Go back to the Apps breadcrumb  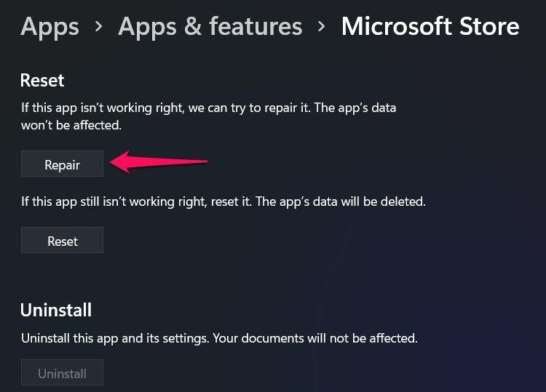(x=50, y=27)
